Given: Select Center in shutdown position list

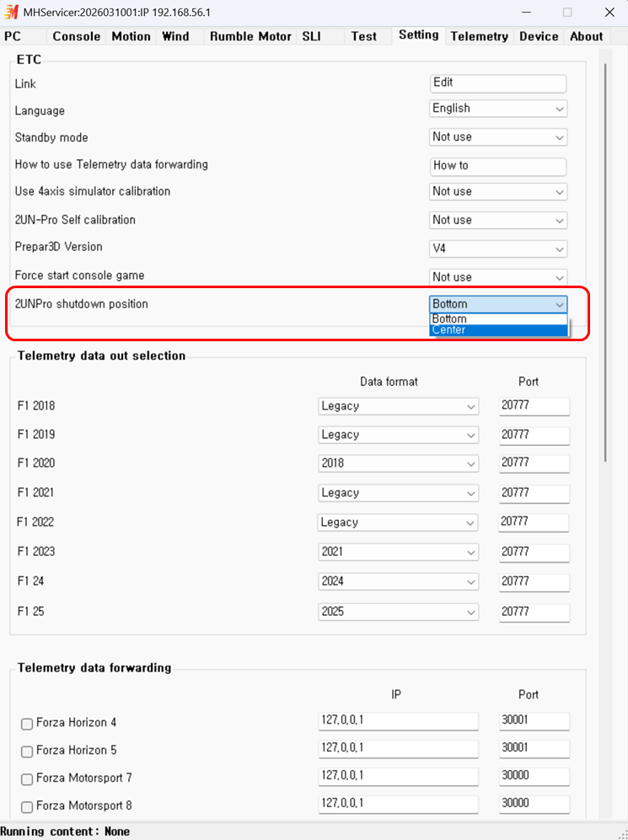Looking at the screenshot, I should [x=498, y=330].
